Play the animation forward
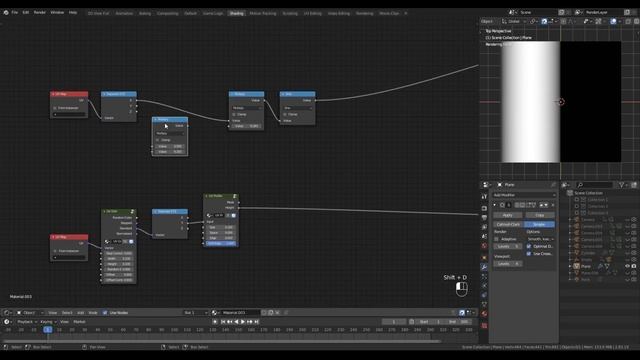Image resolution: width=640 pixels, height=360 pixels. pos(243,322)
